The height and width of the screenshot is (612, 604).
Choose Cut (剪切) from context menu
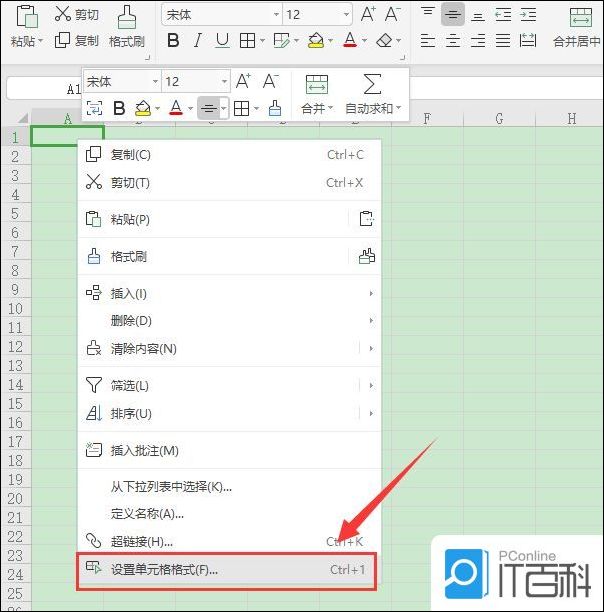229,182
